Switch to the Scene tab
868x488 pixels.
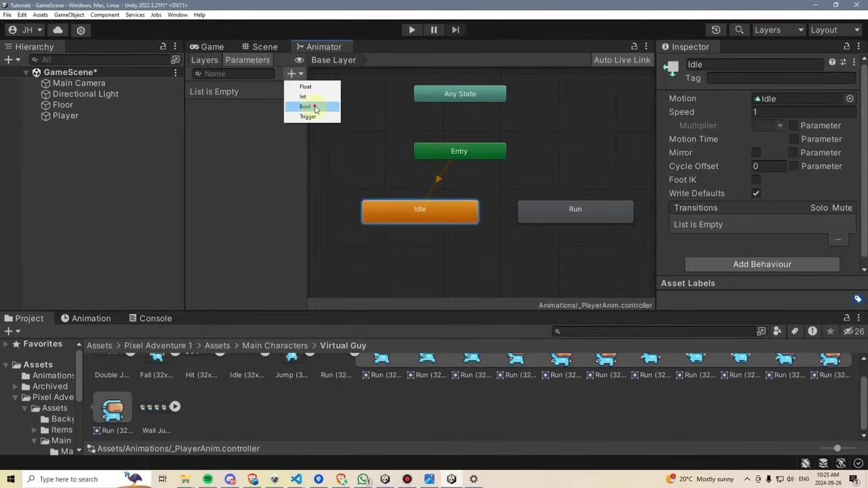tap(260, 47)
